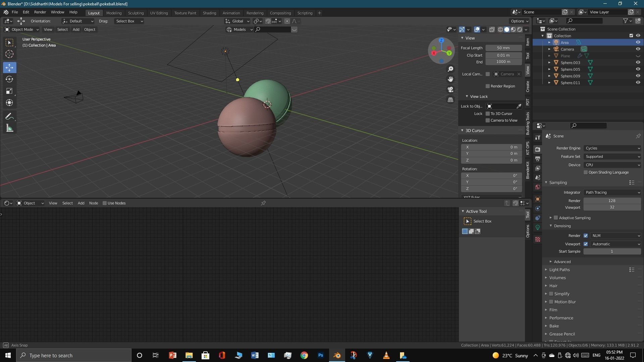Viewport: 644px width, 362px height.
Task: Enable Adaptive Sampling checkbox
Action: 556,218
